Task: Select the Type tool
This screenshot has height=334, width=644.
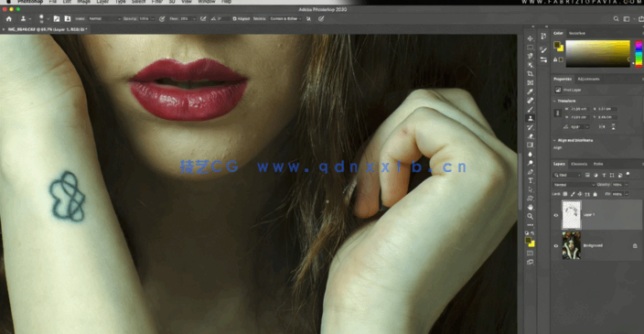Action: coord(531,181)
